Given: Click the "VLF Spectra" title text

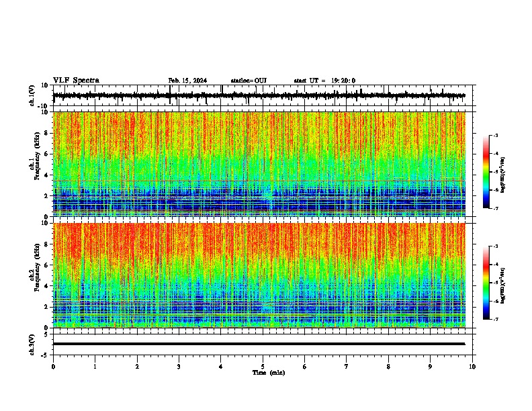Looking at the screenshot, I should pyautogui.click(x=76, y=80).
